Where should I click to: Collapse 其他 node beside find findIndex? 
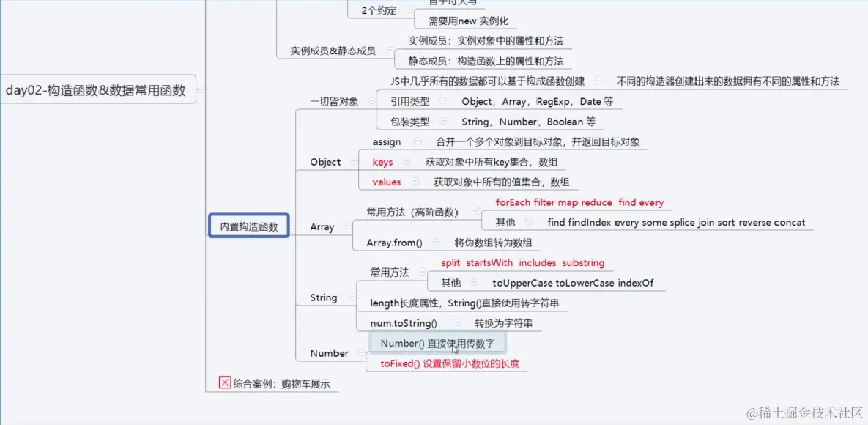click(527, 222)
